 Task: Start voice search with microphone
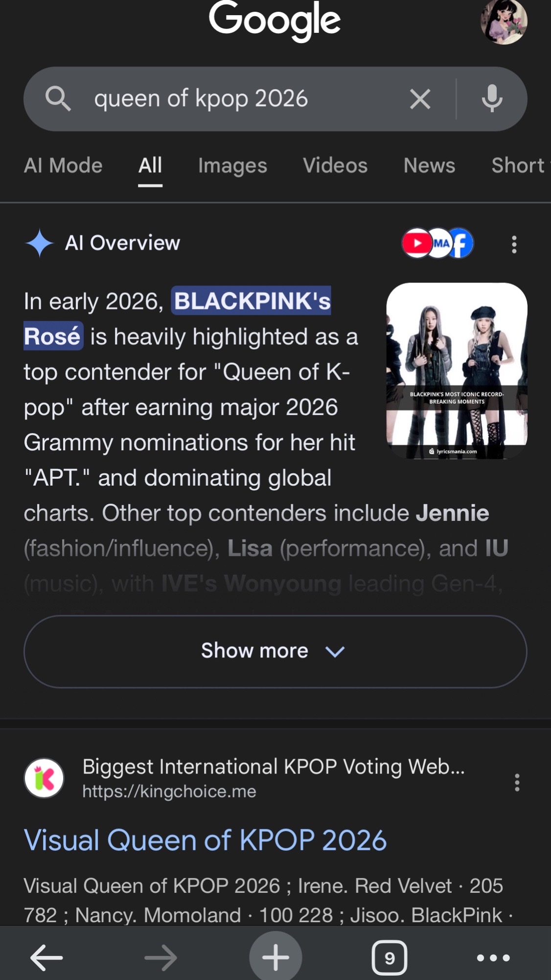(x=492, y=99)
